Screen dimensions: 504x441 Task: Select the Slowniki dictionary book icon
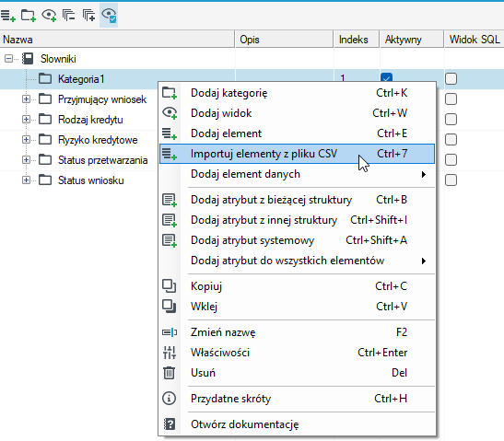28,58
